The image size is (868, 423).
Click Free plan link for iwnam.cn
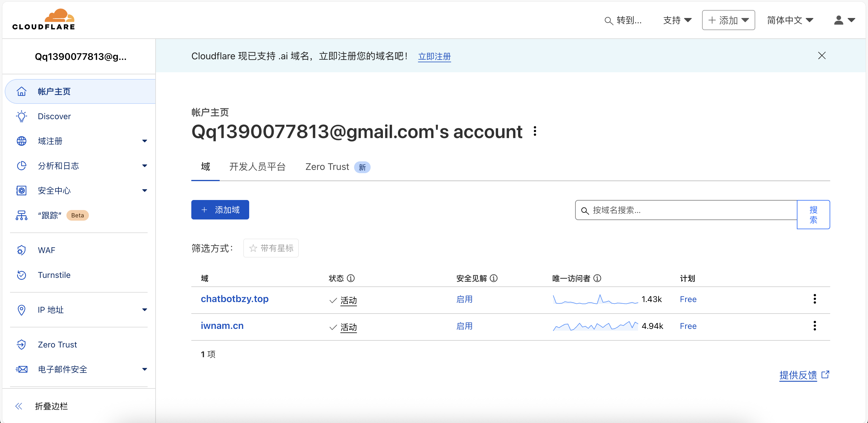coord(688,326)
